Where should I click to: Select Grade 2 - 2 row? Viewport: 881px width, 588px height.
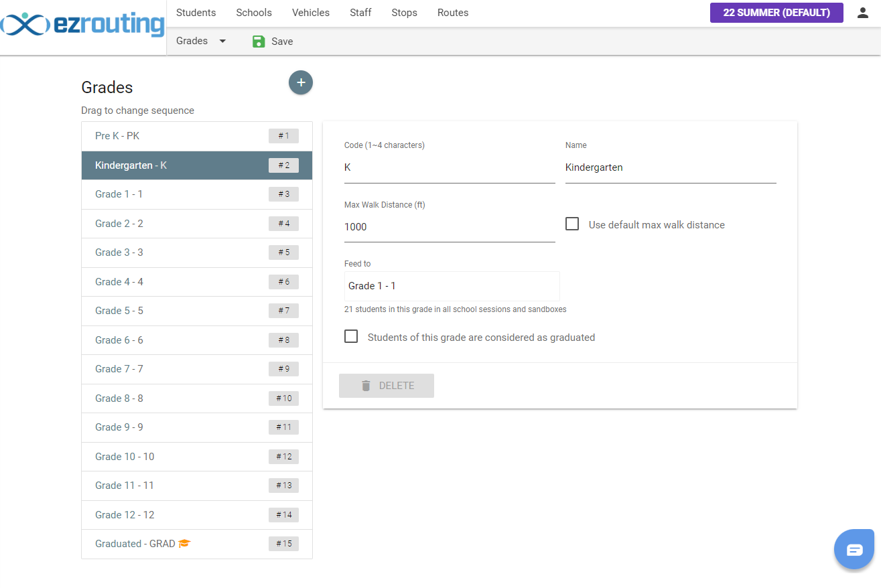tap(197, 224)
